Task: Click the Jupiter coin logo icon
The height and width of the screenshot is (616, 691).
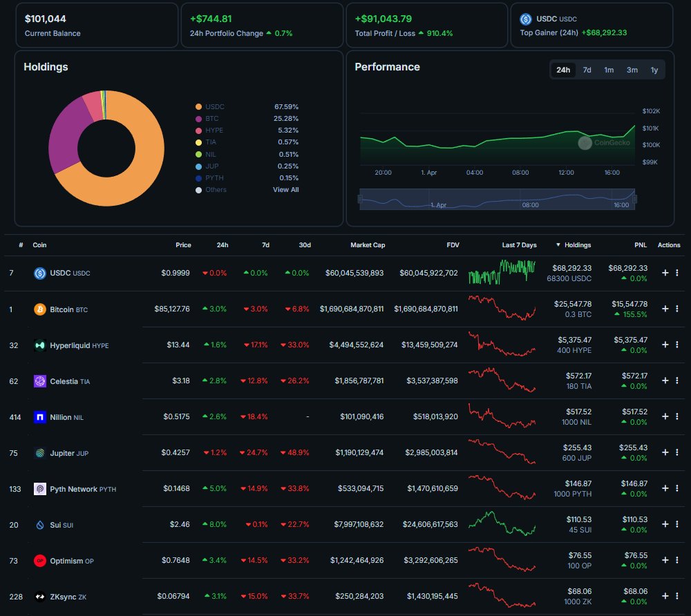Action: pos(39,453)
